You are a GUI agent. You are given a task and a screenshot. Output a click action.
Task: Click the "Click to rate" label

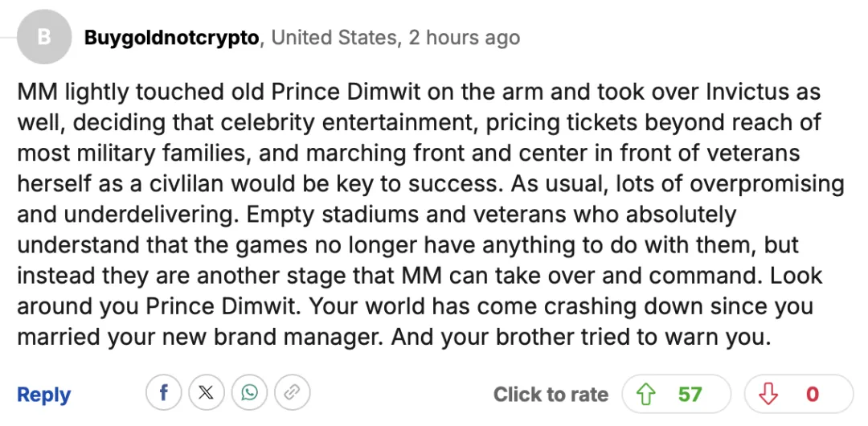tap(551, 394)
